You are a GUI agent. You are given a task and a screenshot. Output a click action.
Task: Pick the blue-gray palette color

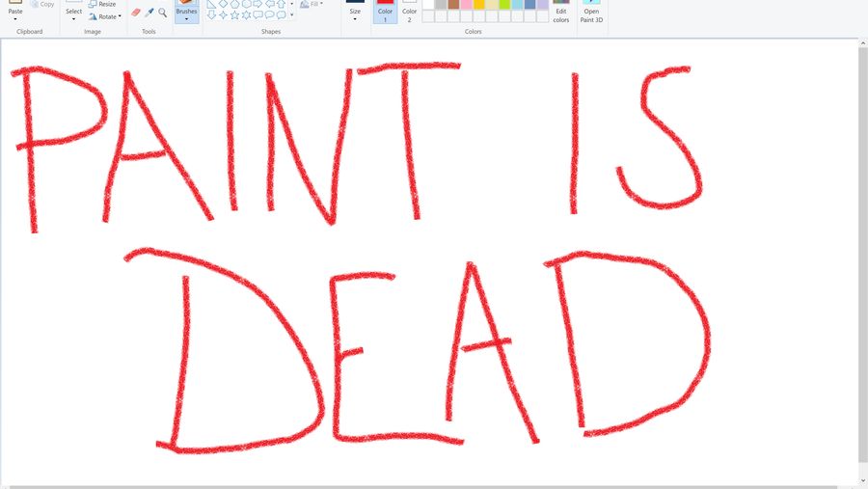tap(529, 4)
